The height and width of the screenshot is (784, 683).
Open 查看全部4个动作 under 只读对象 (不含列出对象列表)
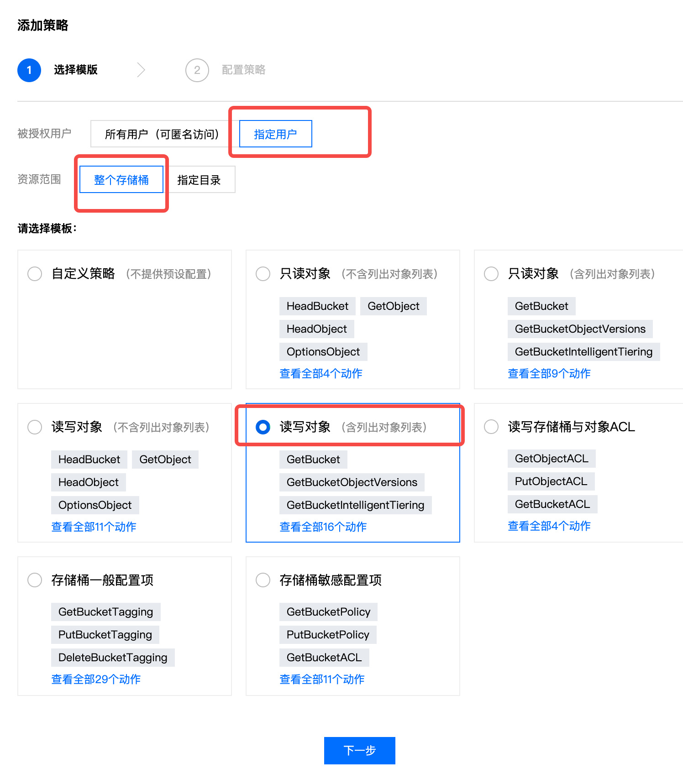(321, 373)
